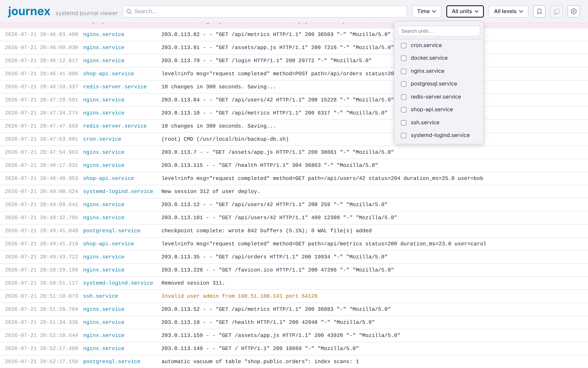Click the magnifier icon in search bar
This screenshot has width=588, height=368.
[129, 11]
